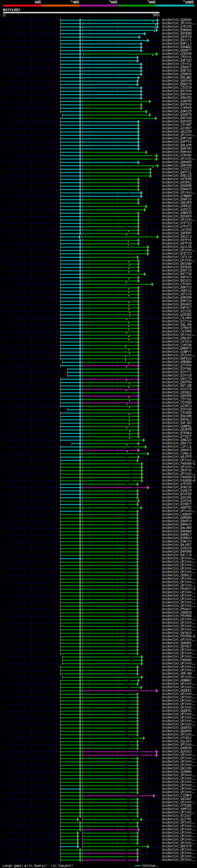Open hit UniRef100_Q2HSA0

tap(177, 20)
